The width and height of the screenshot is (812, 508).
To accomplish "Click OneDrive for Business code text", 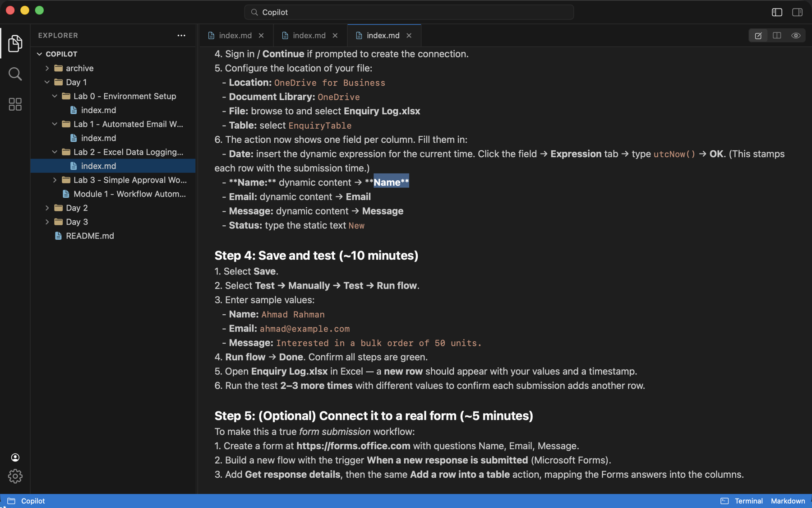I will [x=330, y=83].
